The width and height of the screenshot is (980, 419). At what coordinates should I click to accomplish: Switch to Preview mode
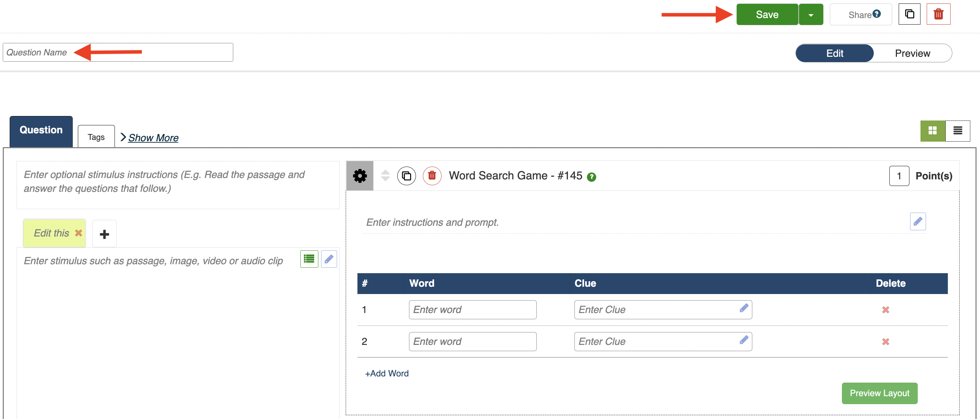(912, 53)
